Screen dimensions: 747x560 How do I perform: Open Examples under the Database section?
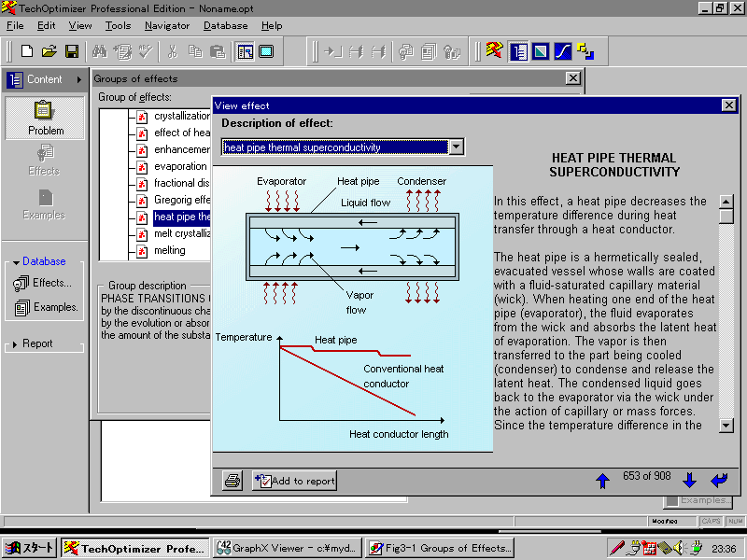[x=46, y=308]
